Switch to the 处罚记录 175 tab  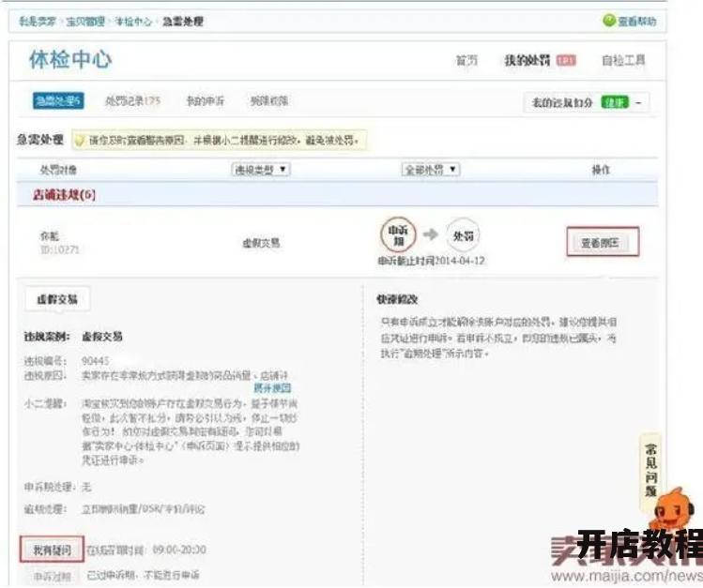[132, 100]
